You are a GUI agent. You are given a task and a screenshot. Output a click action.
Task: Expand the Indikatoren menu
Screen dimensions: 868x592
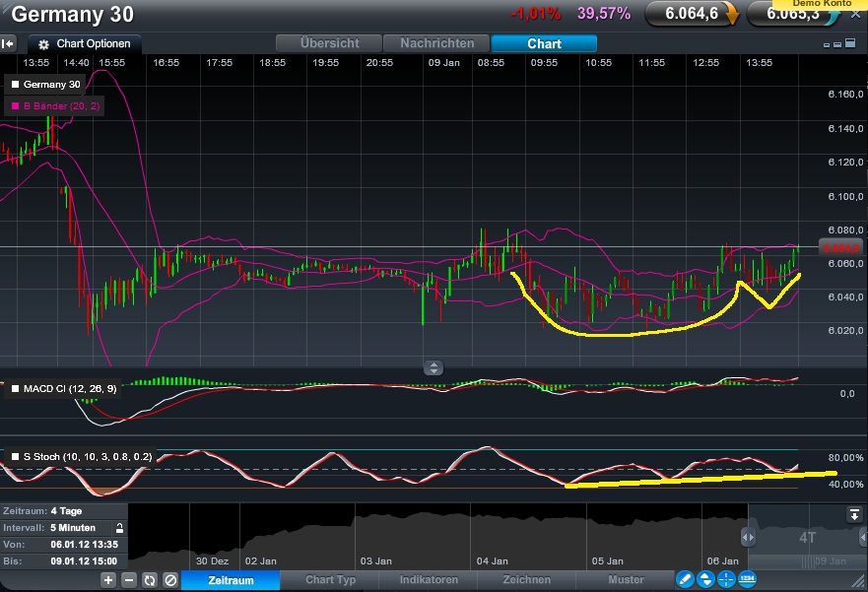(428, 580)
